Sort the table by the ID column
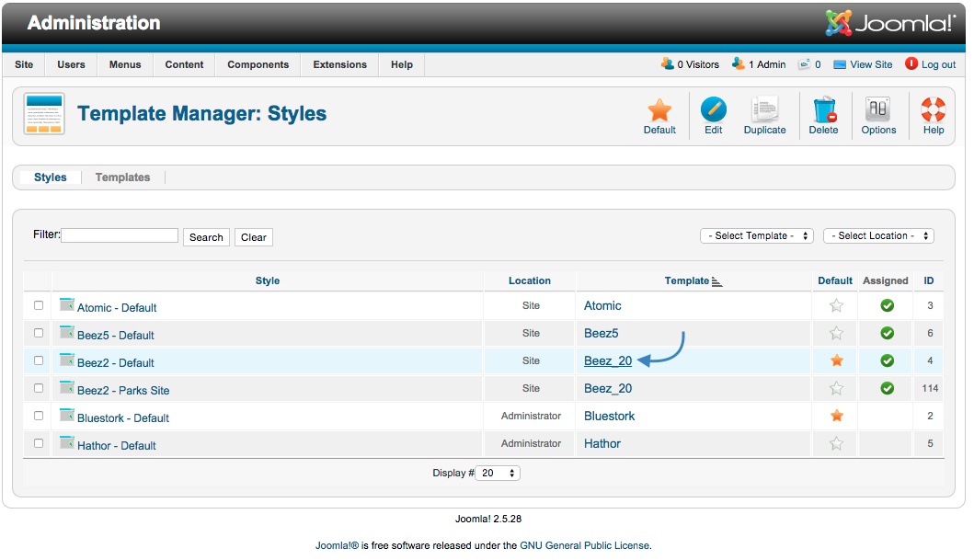 coord(929,281)
